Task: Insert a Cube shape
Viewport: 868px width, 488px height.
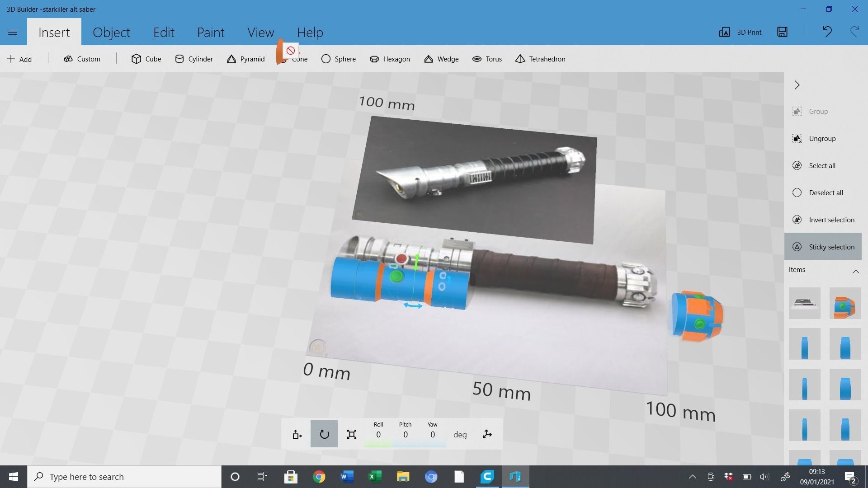Action: 146,59
